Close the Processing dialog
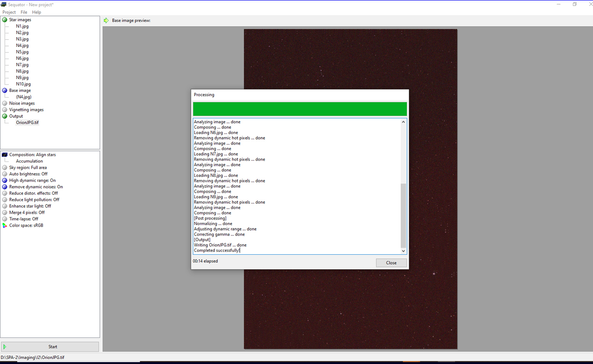Image resolution: width=593 pixels, height=364 pixels. [391, 263]
